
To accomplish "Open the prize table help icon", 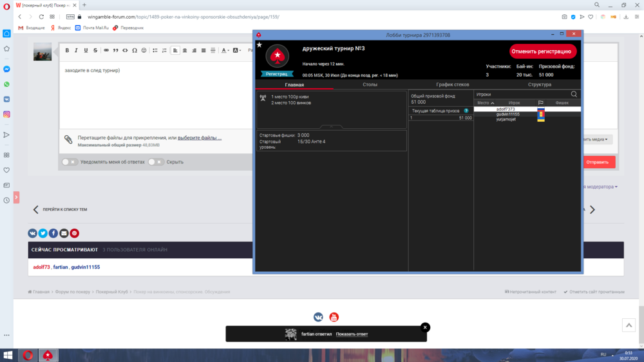I will pyautogui.click(x=466, y=111).
